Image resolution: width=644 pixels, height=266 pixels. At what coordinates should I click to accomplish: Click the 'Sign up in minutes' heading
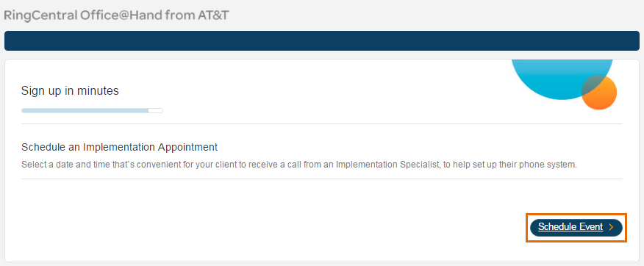point(70,90)
